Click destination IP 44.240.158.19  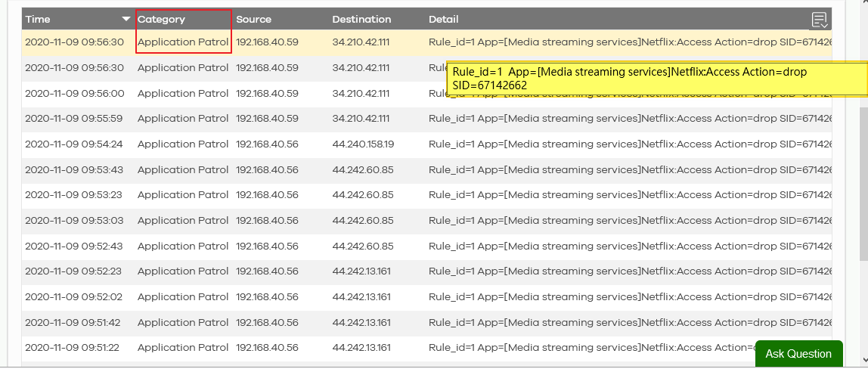363,144
